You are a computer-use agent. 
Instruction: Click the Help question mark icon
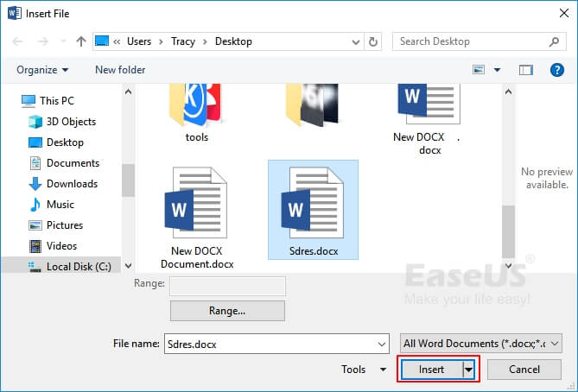[556, 70]
